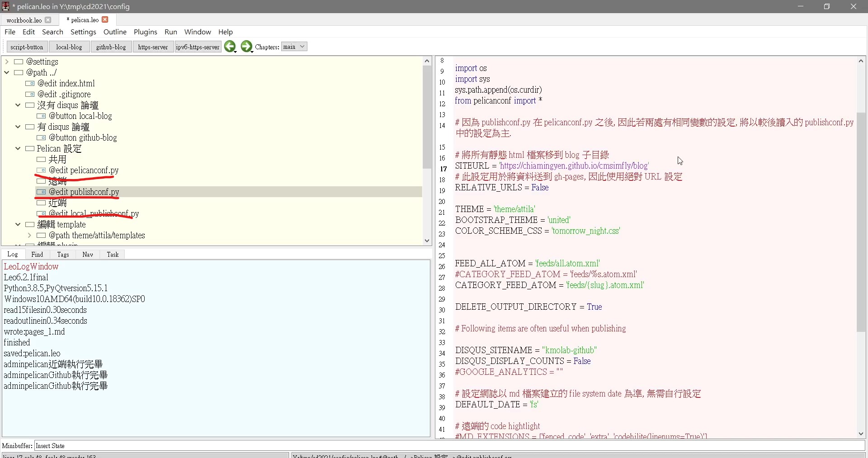Click the node icon beside @settings
This screenshot has width=868, height=458.
pyautogui.click(x=19, y=62)
